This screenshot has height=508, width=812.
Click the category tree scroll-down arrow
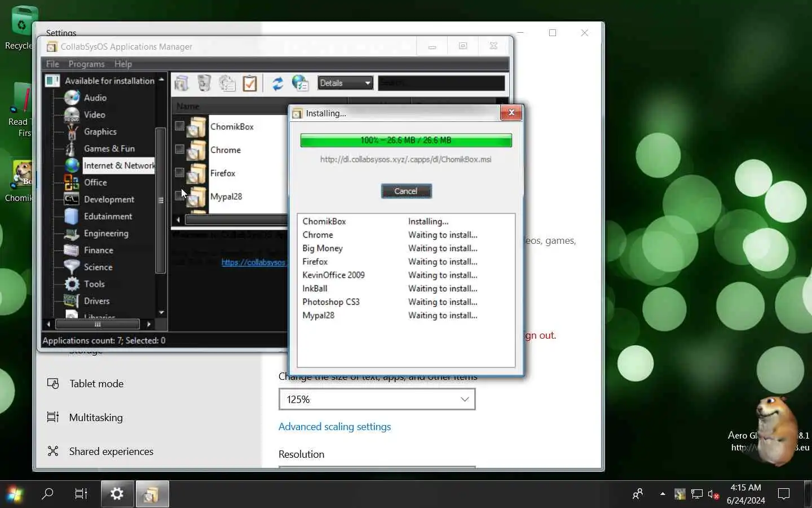161,312
